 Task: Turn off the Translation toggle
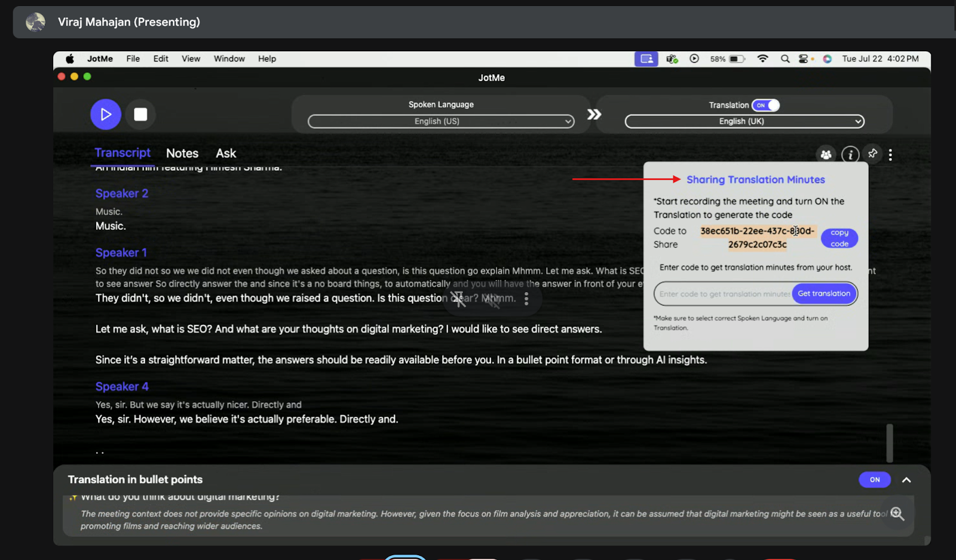click(765, 105)
